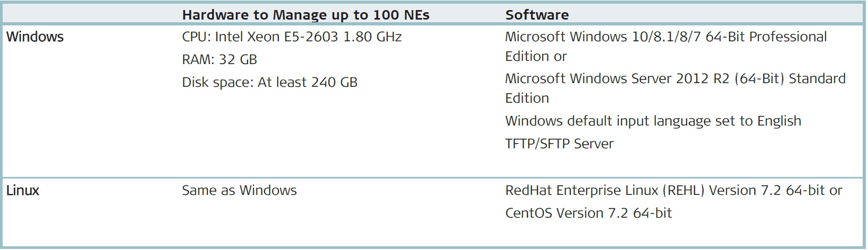
Task: Click the 'Hardware to Manage up to 100 NEs' header
Action: point(306,15)
